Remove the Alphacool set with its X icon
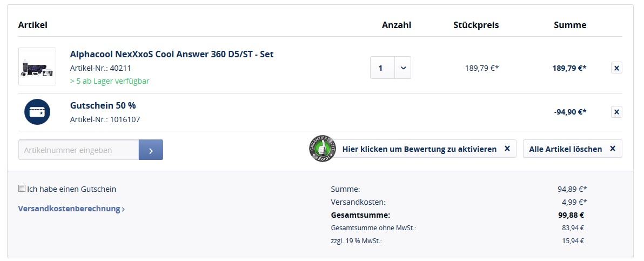Viewport: 644px width, 261px height. click(616, 68)
